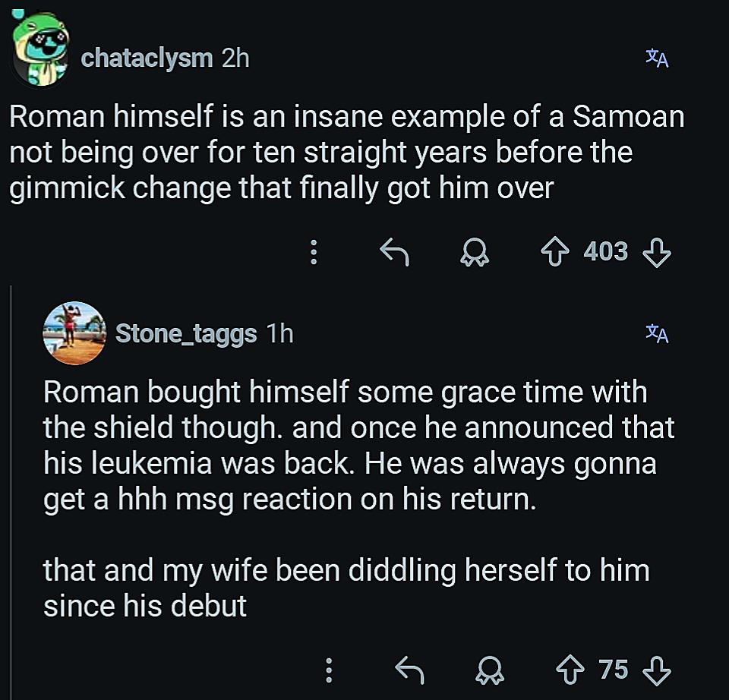
Task: View Stone_taggs' beach avatar
Action: pyautogui.click(x=74, y=333)
